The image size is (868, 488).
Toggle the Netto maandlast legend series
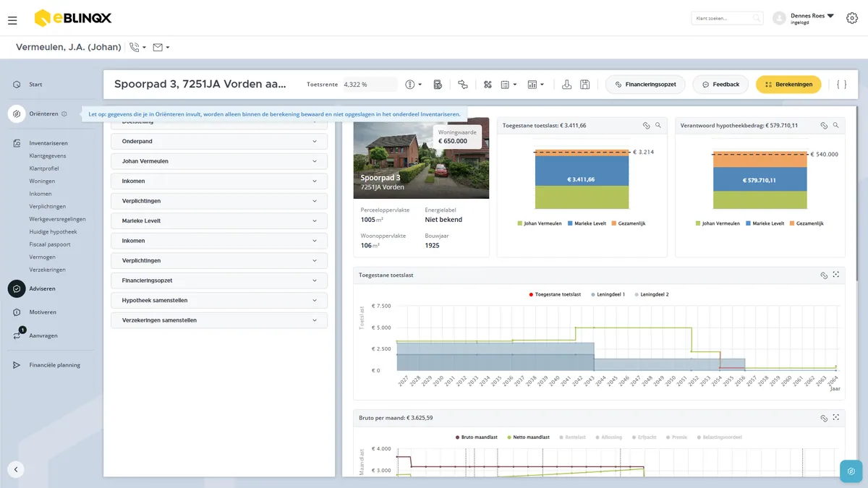[x=529, y=437]
